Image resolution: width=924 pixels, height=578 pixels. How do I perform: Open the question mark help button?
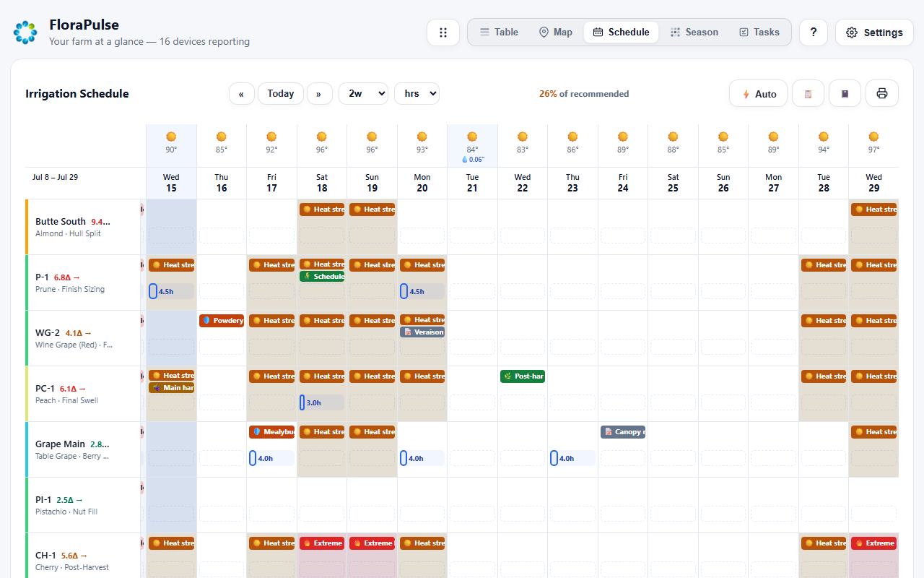click(x=814, y=33)
